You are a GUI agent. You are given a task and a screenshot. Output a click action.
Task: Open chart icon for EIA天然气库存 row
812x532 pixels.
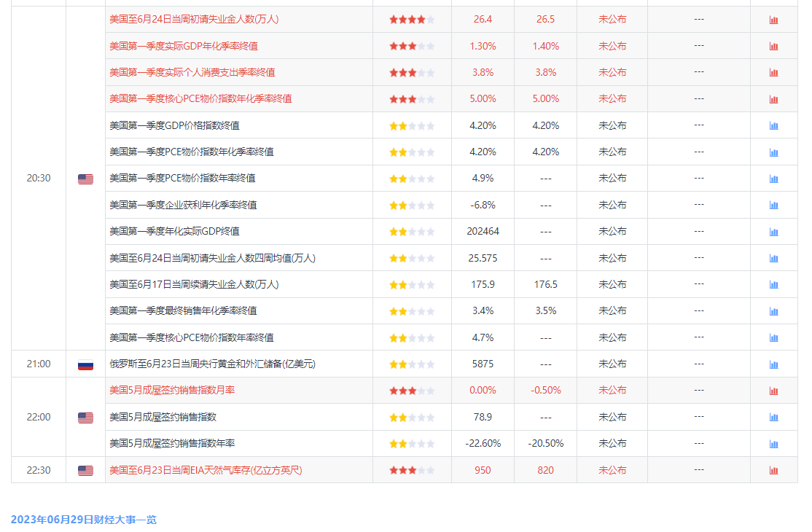[773, 470]
